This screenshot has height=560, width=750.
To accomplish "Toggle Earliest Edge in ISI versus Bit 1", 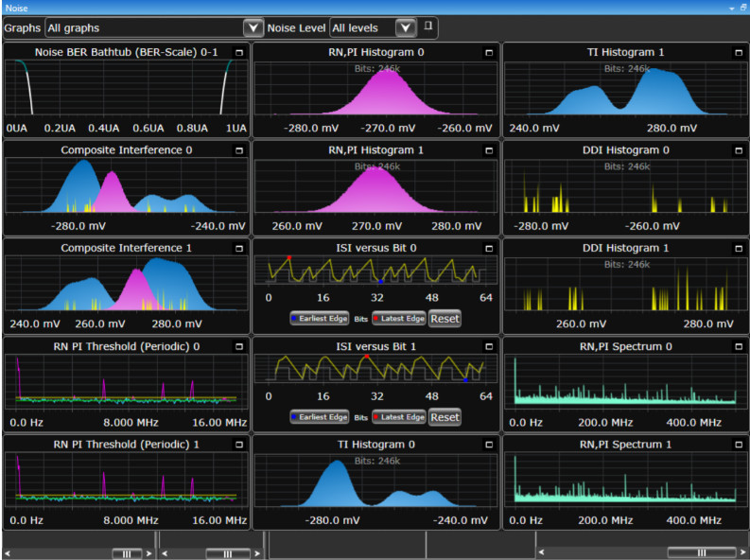I will pyautogui.click(x=320, y=417).
